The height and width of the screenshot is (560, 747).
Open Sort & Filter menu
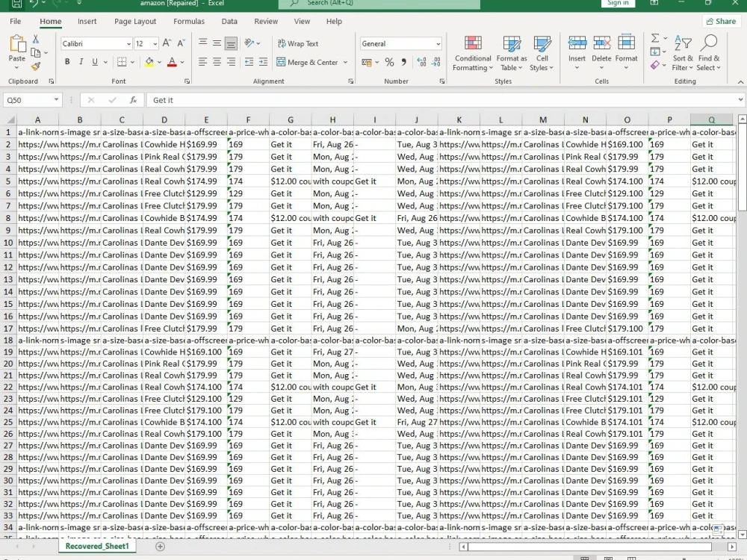coord(683,53)
